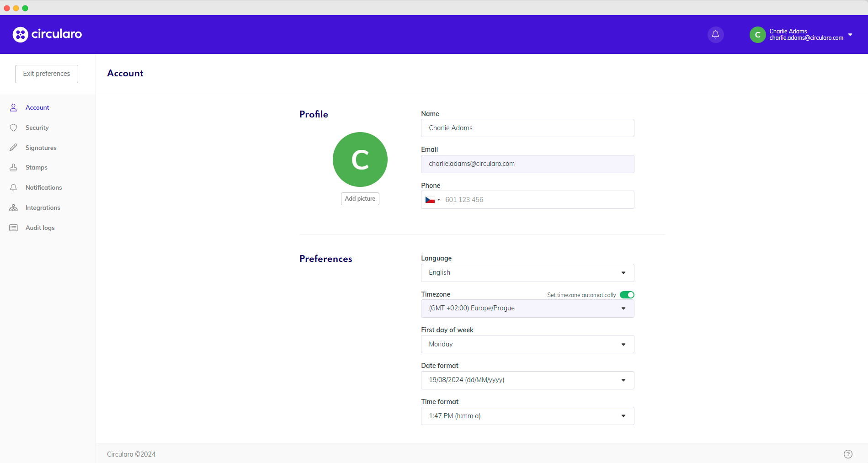Select Account in the sidebar menu
Viewport: 868px width, 463px height.
tap(37, 108)
